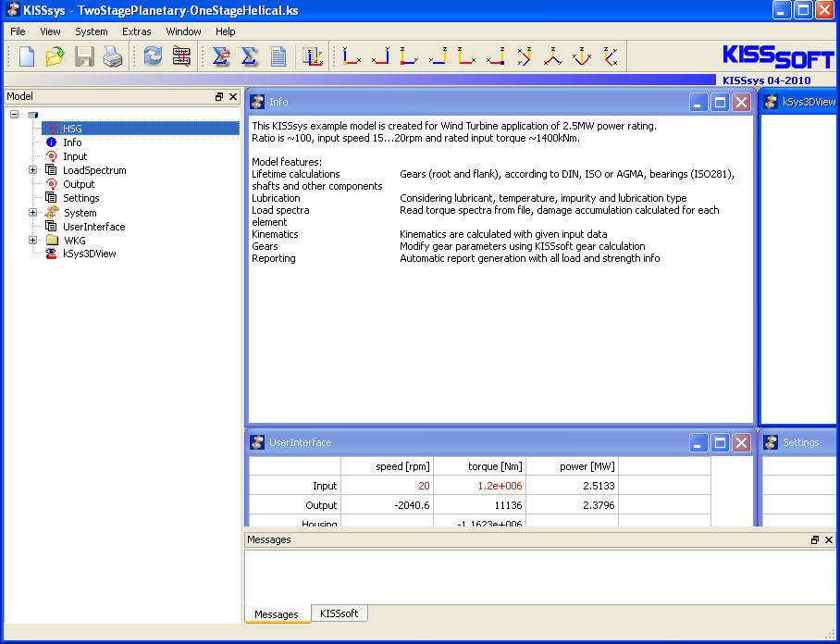Select the Settings tree item

[80, 198]
